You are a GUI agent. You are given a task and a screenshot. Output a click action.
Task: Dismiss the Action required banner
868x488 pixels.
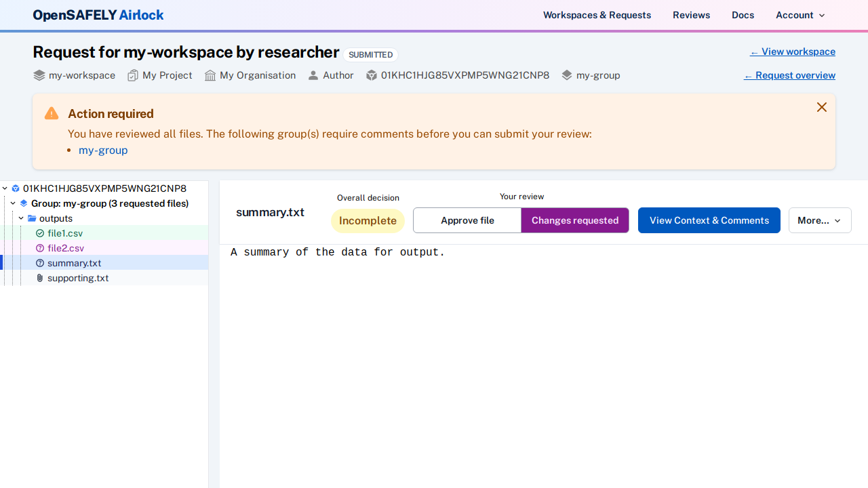(x=821, y=107)
